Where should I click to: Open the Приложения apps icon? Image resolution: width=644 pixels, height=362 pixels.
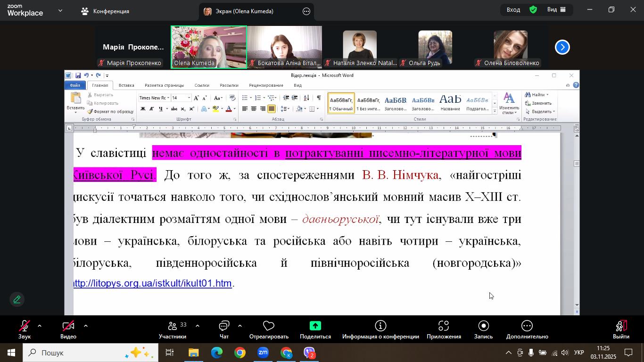point(444,326)
